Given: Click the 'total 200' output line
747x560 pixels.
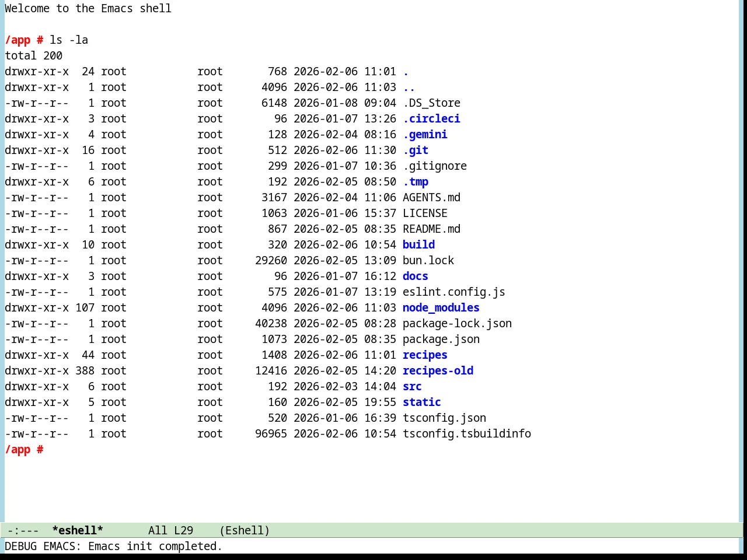Looking at the screenshot, I should 33,55.
